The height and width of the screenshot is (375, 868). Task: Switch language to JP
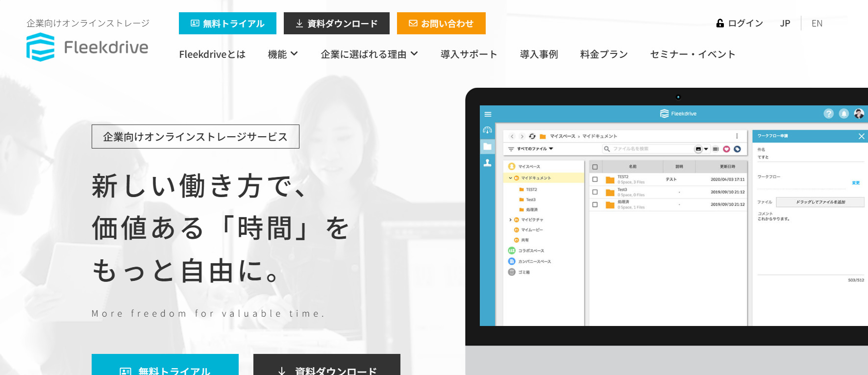pos(785,23)
